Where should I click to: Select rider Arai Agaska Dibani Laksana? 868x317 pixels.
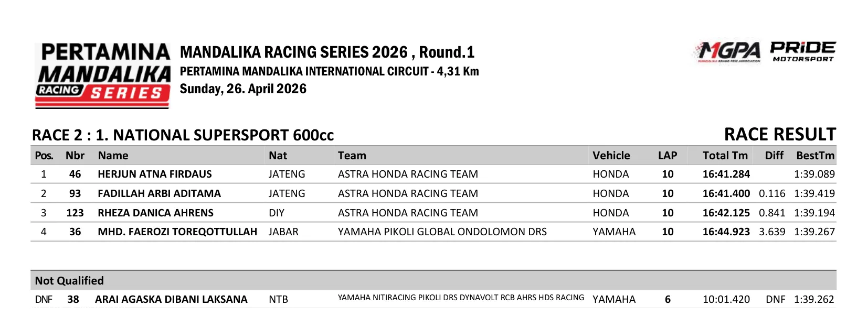click(171, 299)
